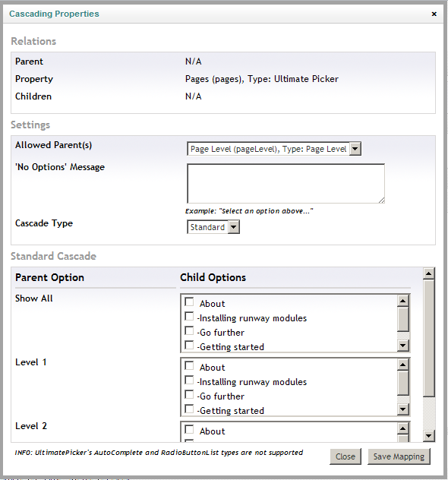Screen dimensions: 448x480
Task: Check About under Show All
Action: tap(189, 302)
